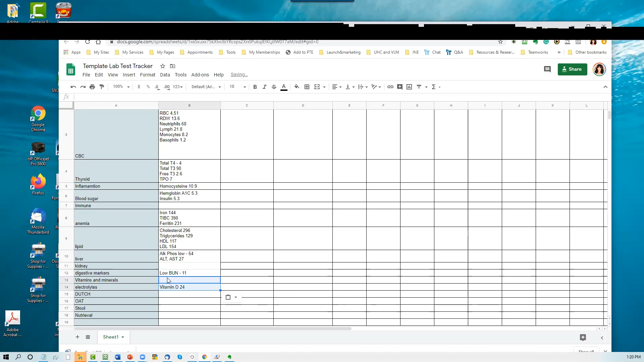Click the Sheets home icon
The width and height of the screenshot is (644, 362).
pos(71,70)
